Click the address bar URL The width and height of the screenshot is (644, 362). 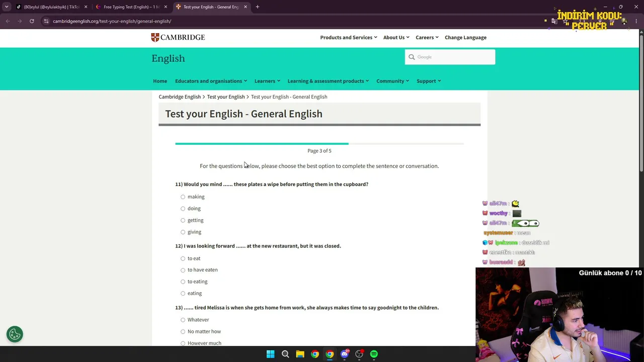pos(112,21)
